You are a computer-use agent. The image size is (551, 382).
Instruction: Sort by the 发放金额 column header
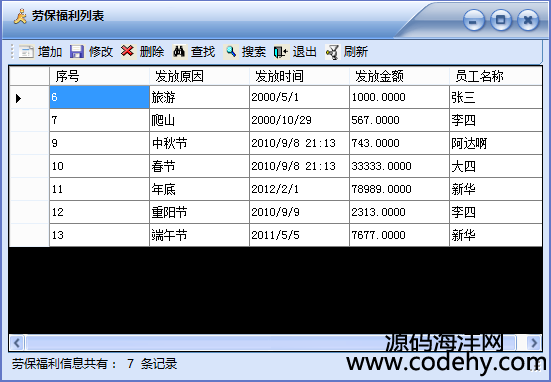(399, 76)
